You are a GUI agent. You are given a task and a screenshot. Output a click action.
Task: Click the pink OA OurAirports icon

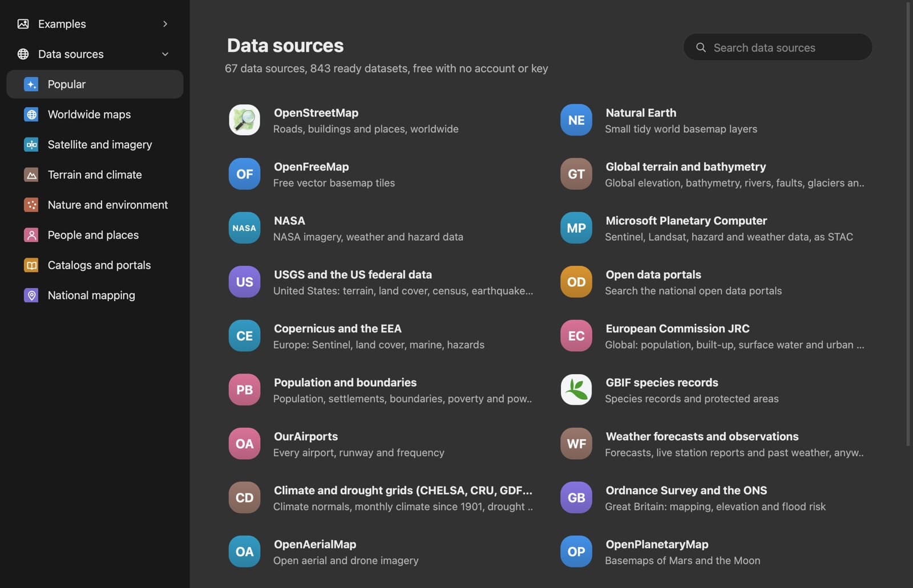coord(244,443)
